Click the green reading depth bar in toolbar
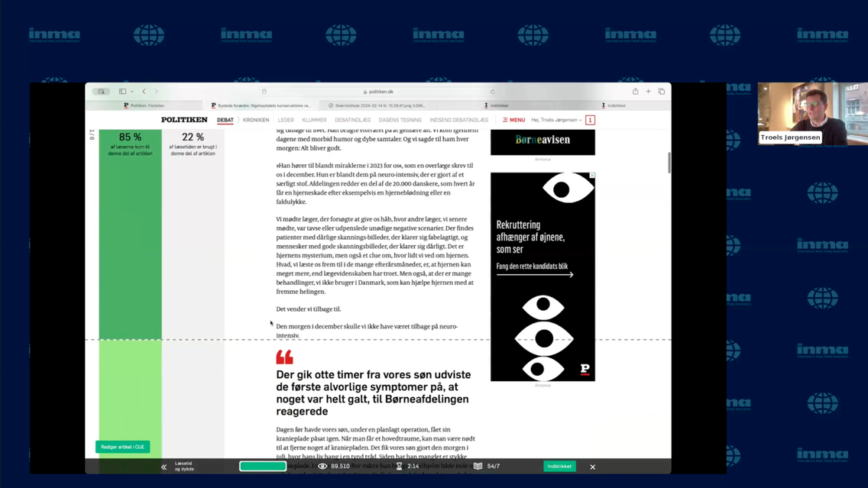 coord(263,466)
